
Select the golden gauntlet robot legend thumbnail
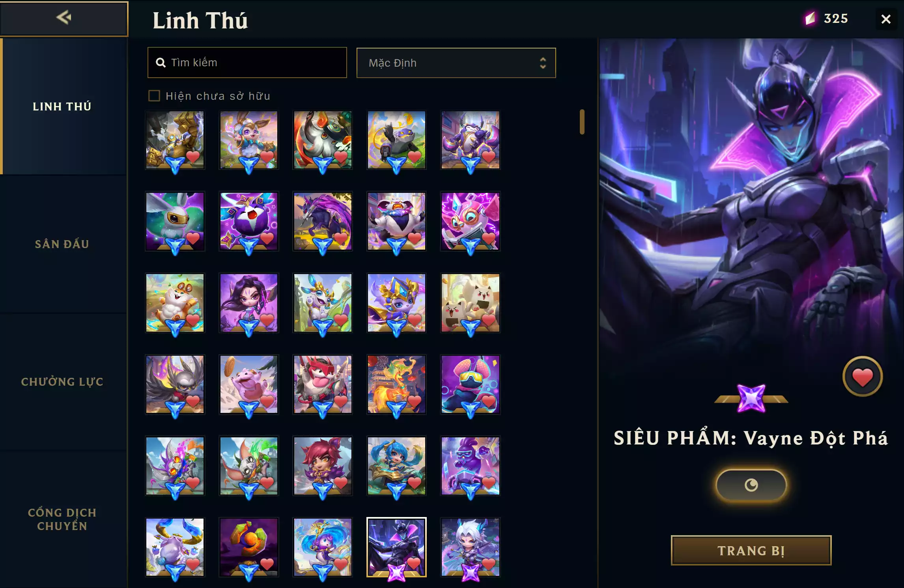pos(175,140)
